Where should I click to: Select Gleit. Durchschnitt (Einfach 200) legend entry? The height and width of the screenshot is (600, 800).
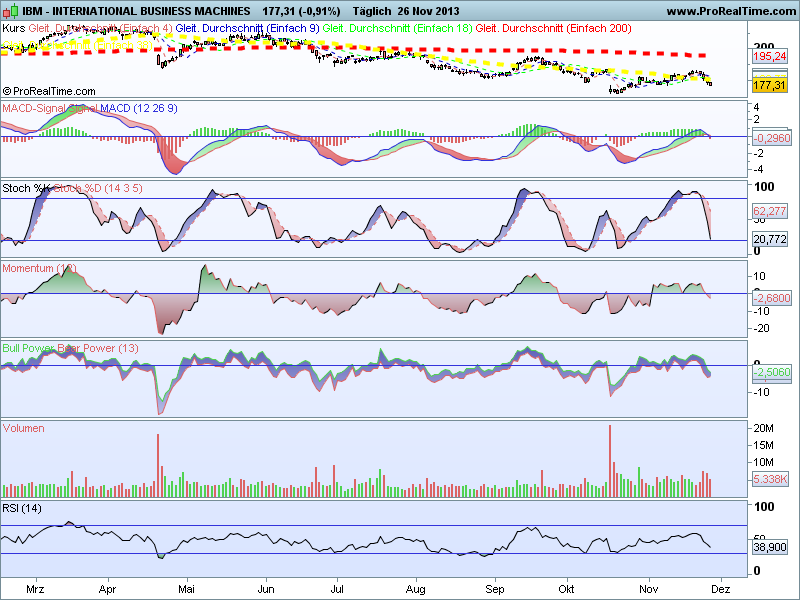pos(553,28)
